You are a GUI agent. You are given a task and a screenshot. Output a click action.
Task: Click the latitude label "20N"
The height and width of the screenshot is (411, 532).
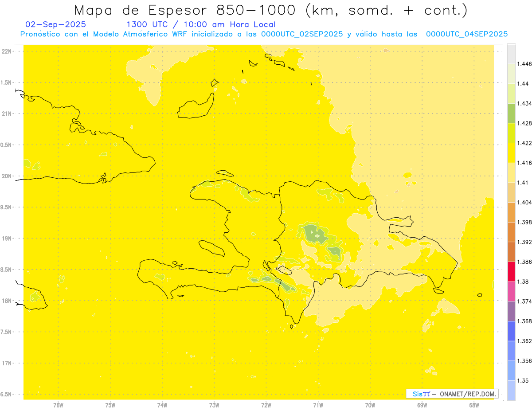pos(7,176)
